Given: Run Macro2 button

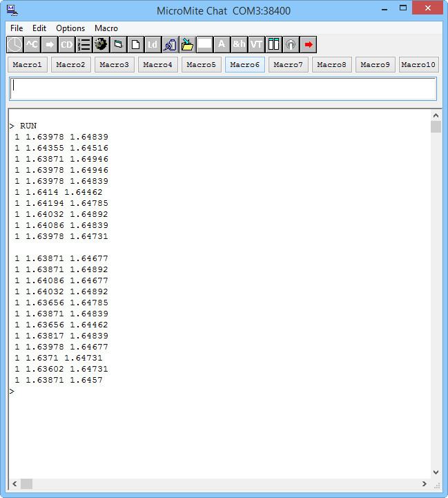Looking at the screenshot, I should click(x=71, y=65).
